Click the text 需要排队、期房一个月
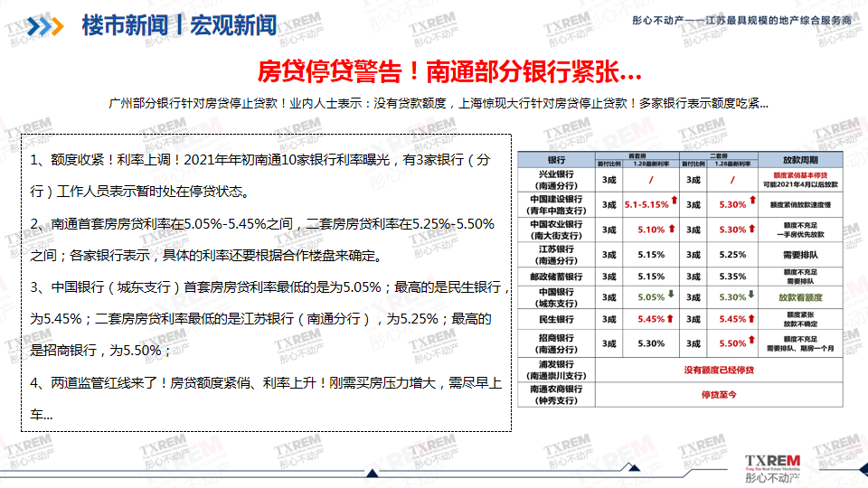This screenshot has height=488, width=868. 800,348
